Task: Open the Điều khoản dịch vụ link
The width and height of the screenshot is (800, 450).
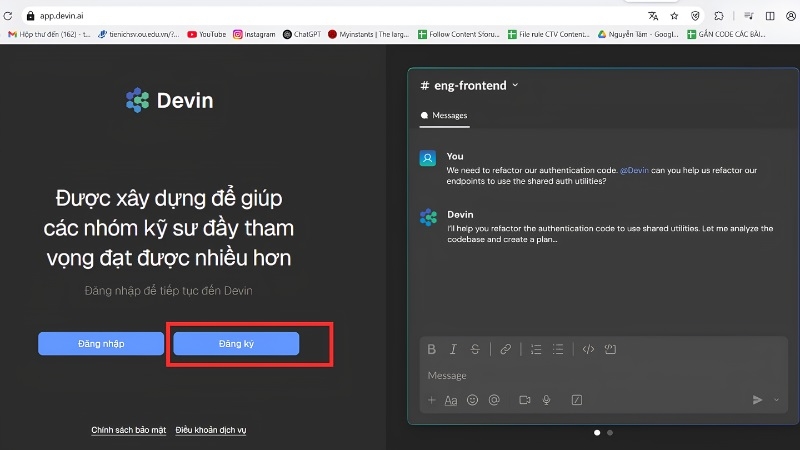Action: point(211,430)
